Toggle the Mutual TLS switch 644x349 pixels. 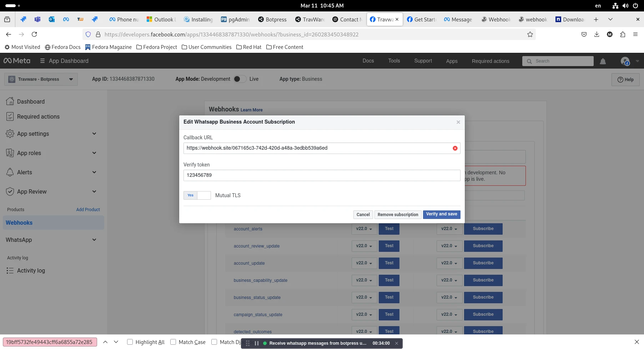point(197,195)
